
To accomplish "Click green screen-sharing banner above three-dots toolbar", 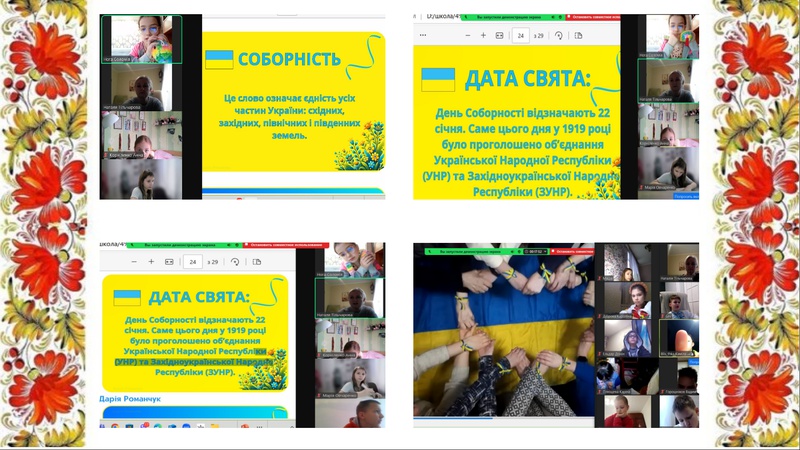I will coord(512,17).
